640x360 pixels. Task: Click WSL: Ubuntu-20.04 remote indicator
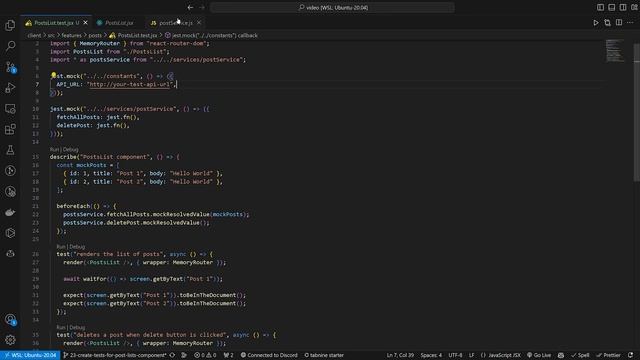coord(30,355)
